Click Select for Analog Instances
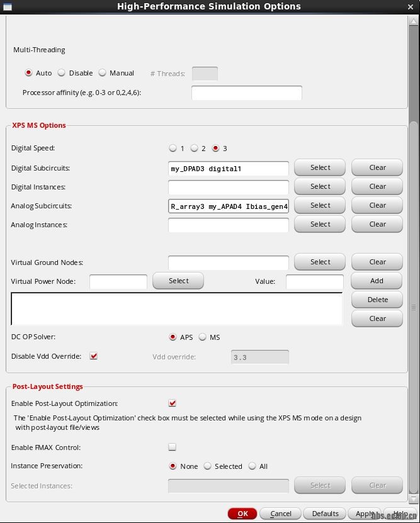This screenshot has height=523, width=420. click(x=320, y=224)
